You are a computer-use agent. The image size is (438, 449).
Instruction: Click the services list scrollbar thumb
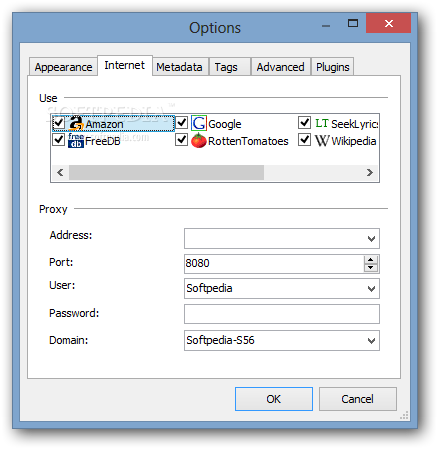(x=166, y=173)
